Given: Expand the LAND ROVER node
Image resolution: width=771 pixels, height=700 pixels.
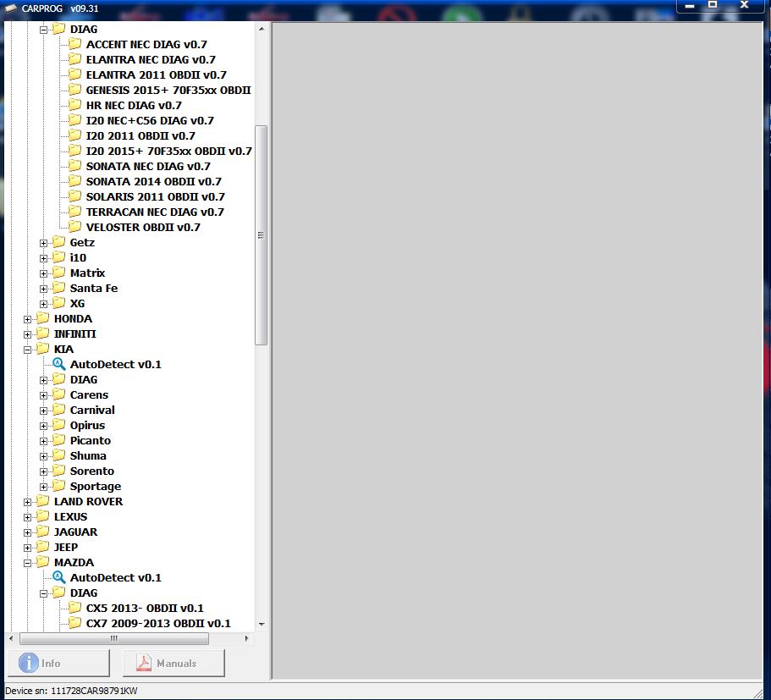Looking at the screenshot, I should click(x=28, y=502).
